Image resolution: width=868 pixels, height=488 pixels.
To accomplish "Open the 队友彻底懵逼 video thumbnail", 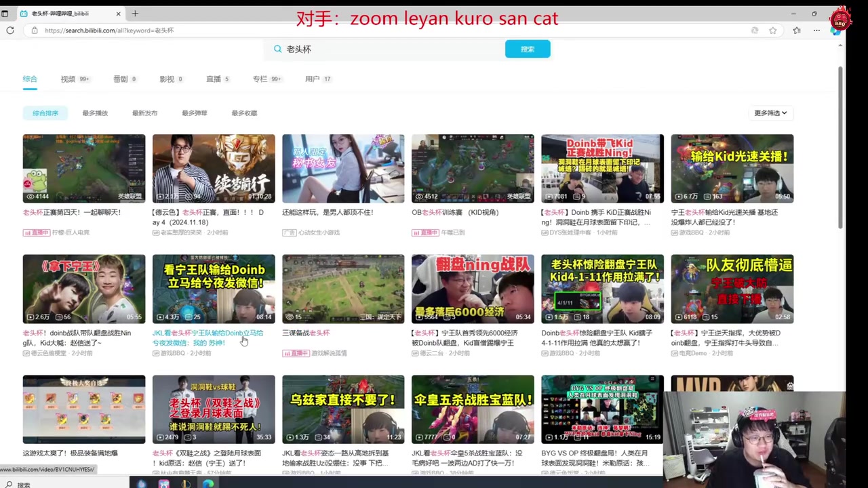I will pos(732,289).
